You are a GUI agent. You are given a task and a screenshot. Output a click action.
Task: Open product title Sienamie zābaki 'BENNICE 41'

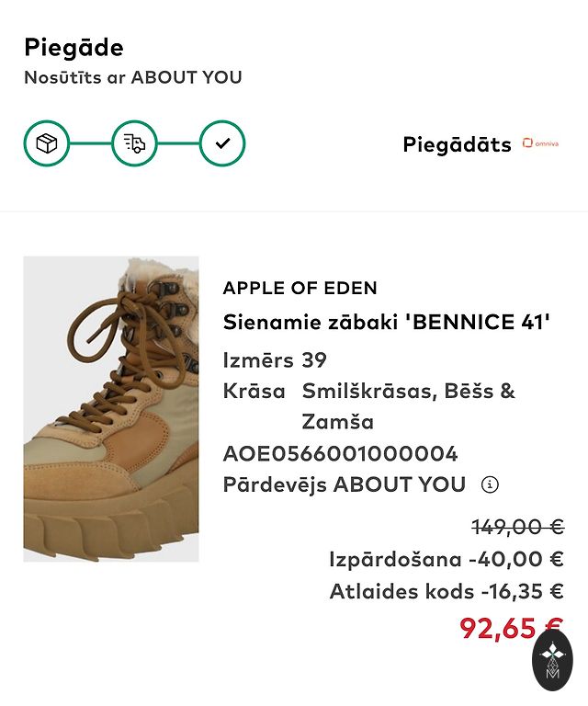click(387, 322)
